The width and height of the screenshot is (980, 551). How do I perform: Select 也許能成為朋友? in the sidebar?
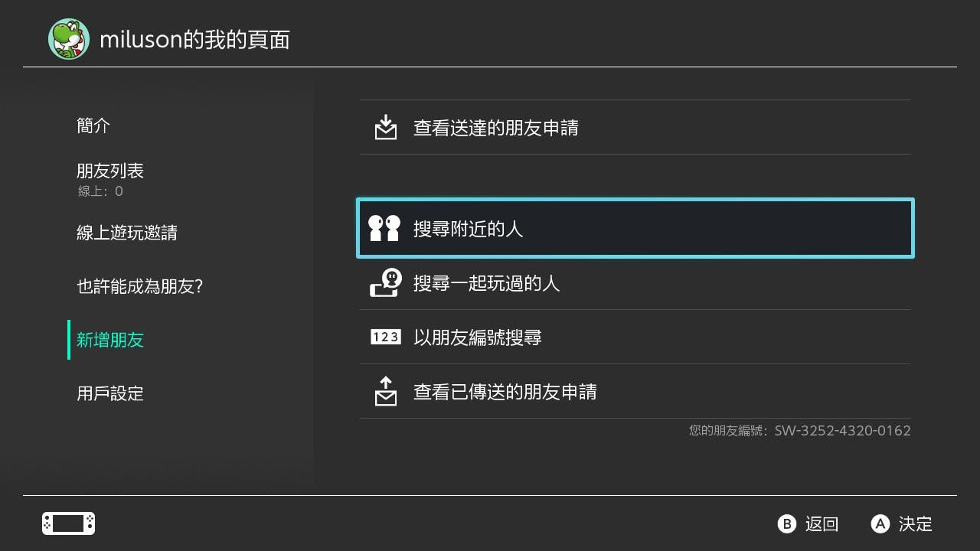pyautogui.click(x=139, y=286)
